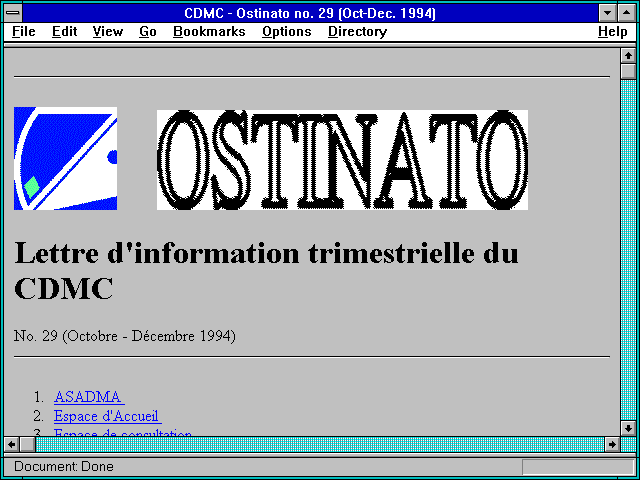
Task: Click the 'Lettre d'information trimestrielle' heading
Action: (x=266, y=270)
